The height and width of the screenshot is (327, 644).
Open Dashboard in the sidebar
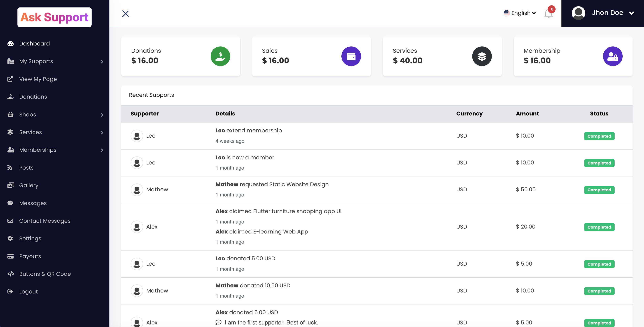coord(34,44)
